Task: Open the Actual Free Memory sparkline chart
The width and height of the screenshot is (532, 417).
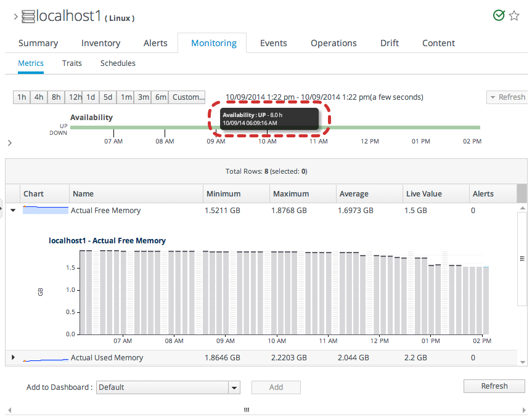Action: [45, 210]
